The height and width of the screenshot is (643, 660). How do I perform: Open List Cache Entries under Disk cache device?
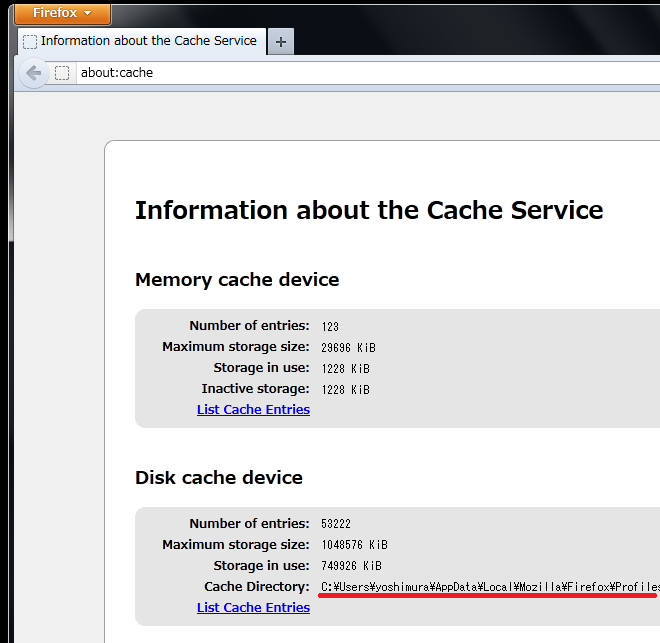pos(253,607)
